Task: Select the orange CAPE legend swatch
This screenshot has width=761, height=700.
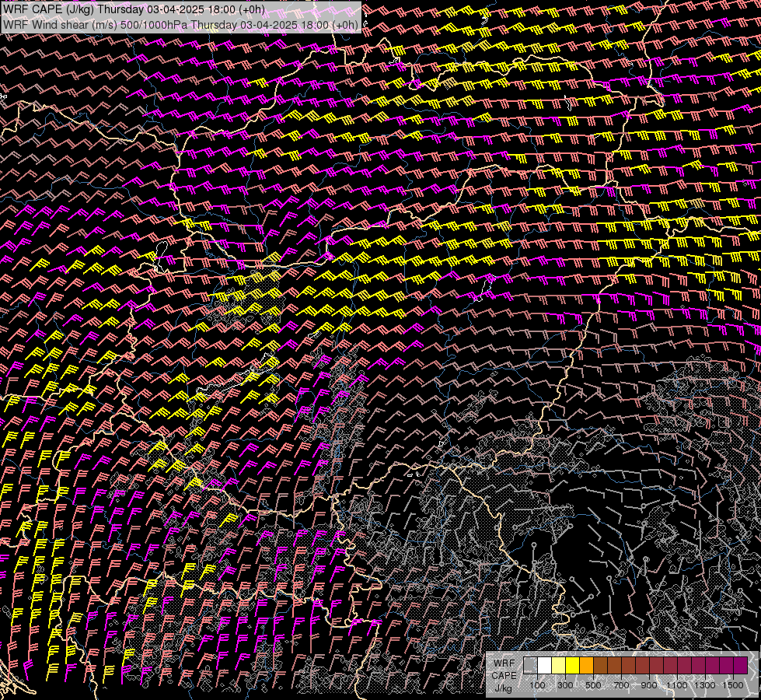Action: pos(586,665)
